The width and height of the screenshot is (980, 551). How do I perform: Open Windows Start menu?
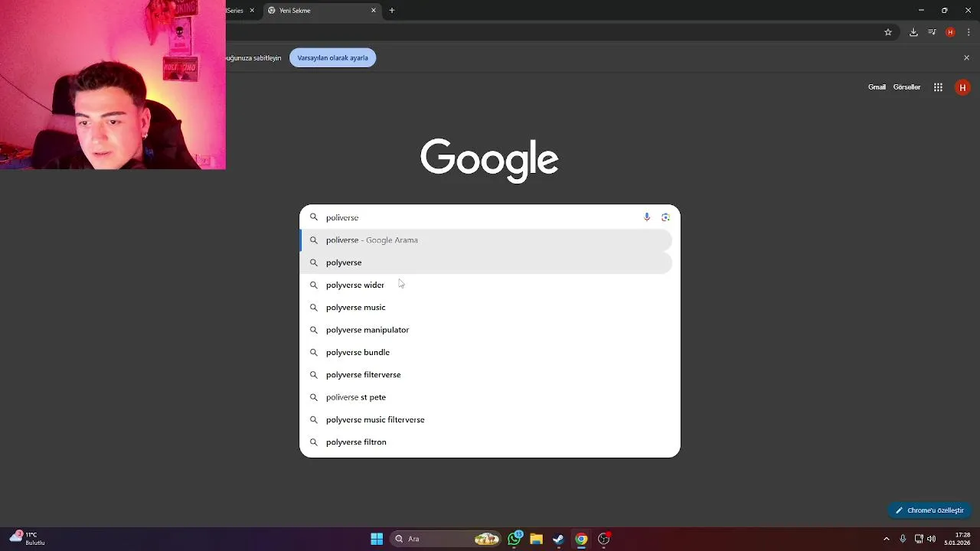click(377, 539)
